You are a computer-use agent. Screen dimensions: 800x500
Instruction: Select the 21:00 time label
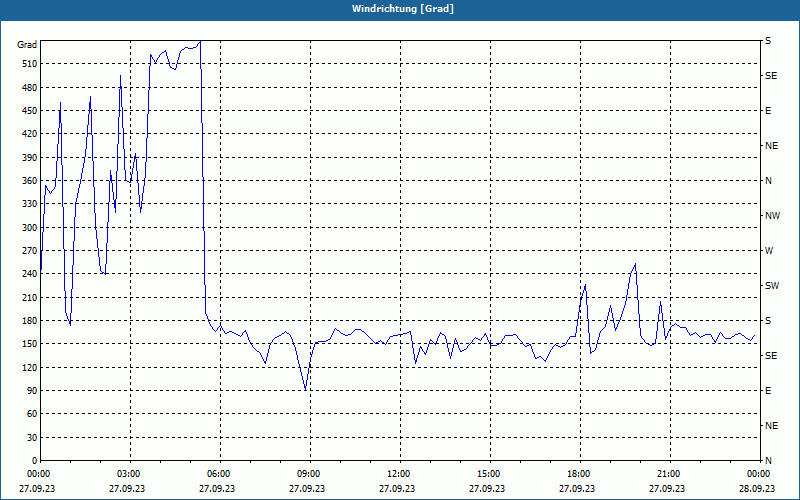point(669,473)
